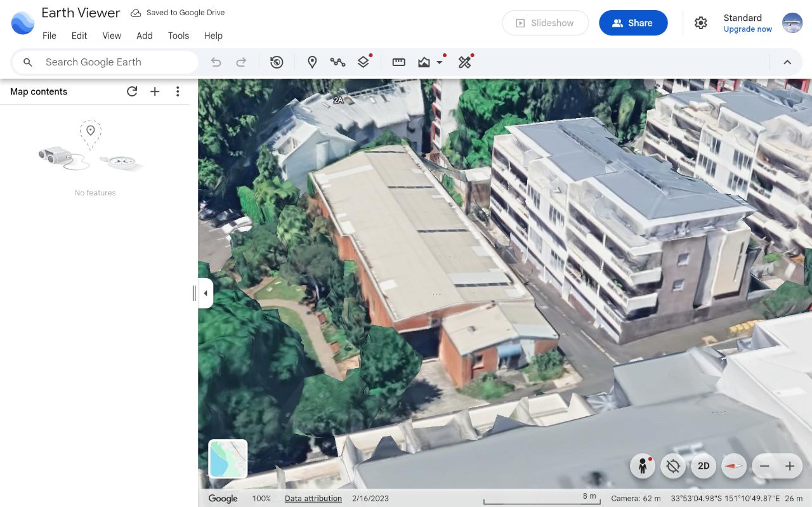Click the Upgrade now link
Viewport: 812px width, 507px height.
[x=748, y=29]
